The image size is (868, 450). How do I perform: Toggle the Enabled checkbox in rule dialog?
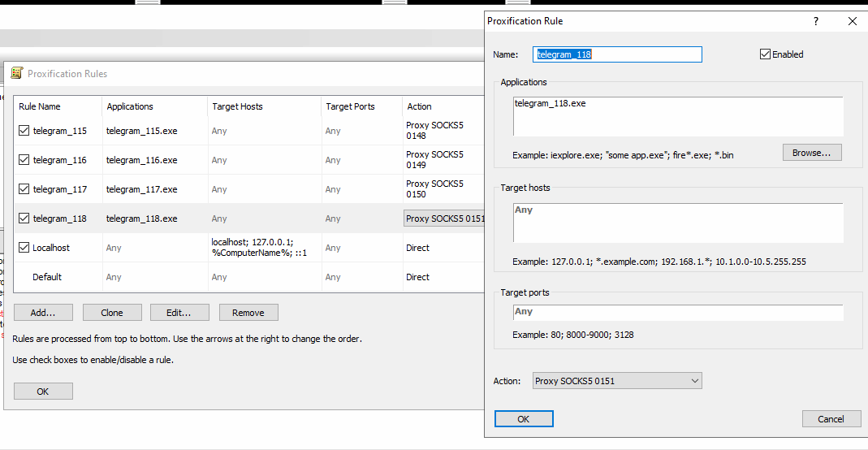(765, 54)
